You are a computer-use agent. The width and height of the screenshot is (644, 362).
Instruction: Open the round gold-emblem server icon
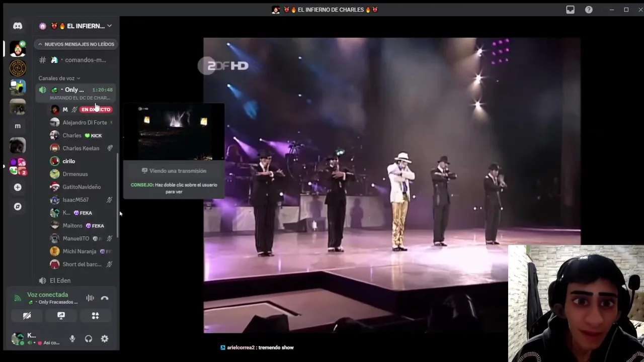18,68
